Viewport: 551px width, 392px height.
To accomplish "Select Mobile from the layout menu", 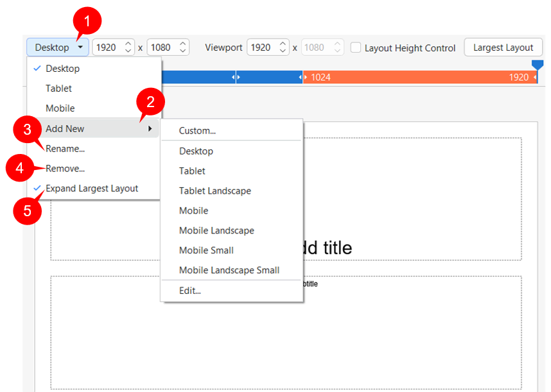I will 60,108.
